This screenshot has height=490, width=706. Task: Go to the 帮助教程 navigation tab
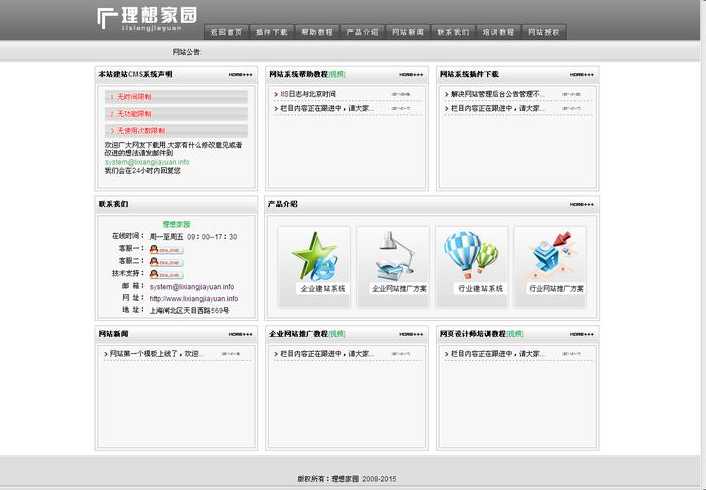coord(317,32)
